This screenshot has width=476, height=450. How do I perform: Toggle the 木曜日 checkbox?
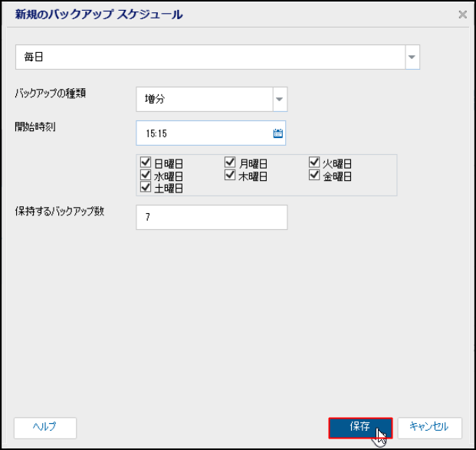pyautogui.click(x=231, y=176)
